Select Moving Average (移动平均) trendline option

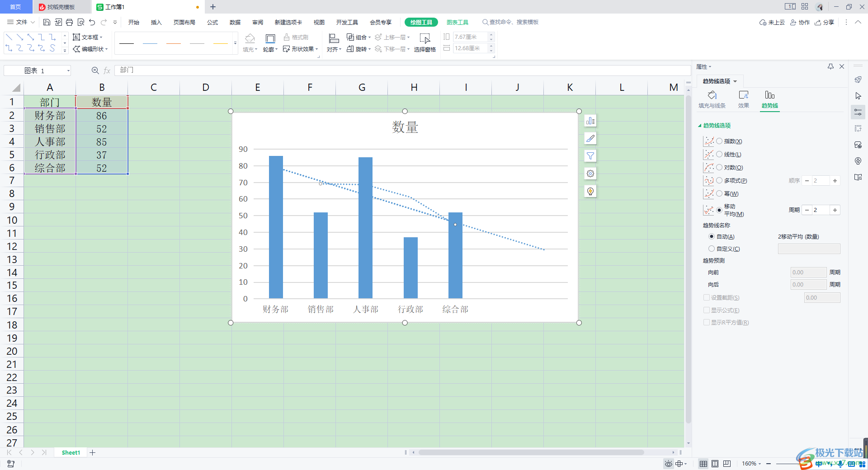click(x=719, y=210)
